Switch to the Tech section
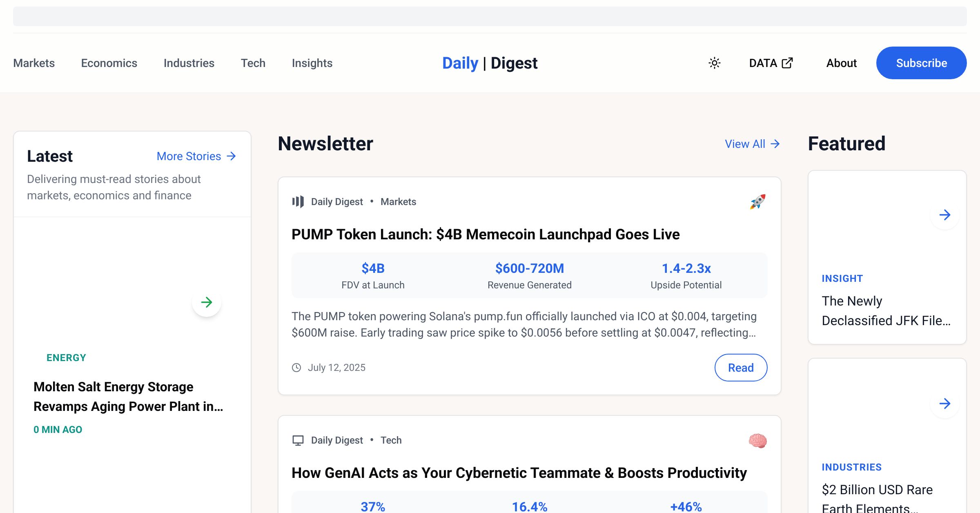This screenshot has width=980, height=513. coord(253,63)
